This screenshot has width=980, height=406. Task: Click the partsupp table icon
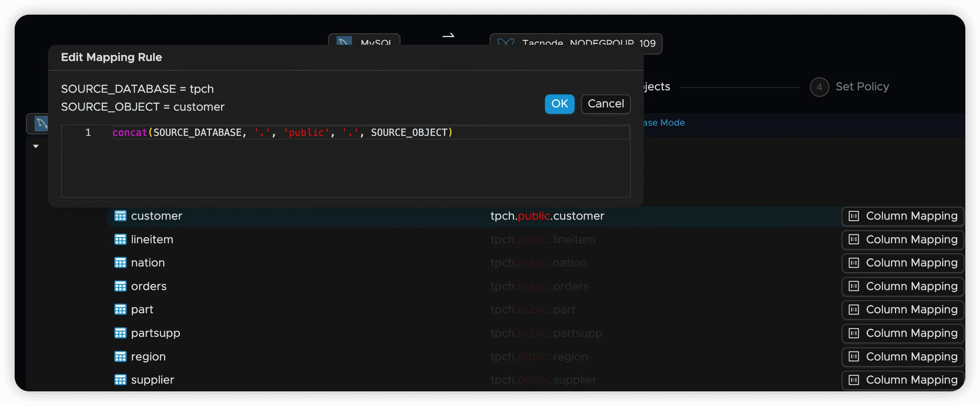120,333
